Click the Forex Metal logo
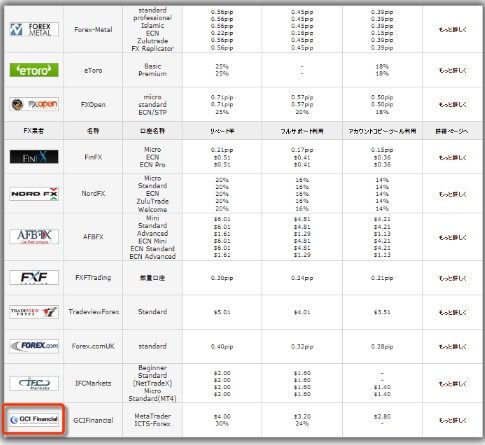The image size is (485, 445). [34, 29]
